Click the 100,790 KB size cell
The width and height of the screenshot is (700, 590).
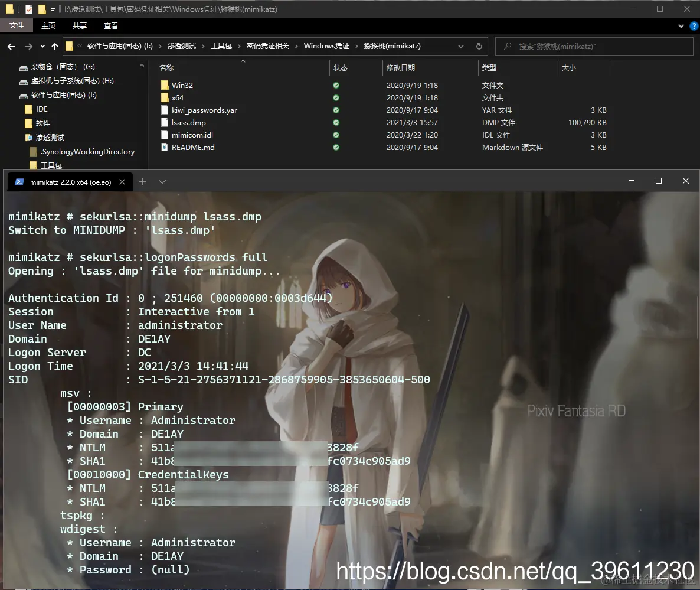587,122
